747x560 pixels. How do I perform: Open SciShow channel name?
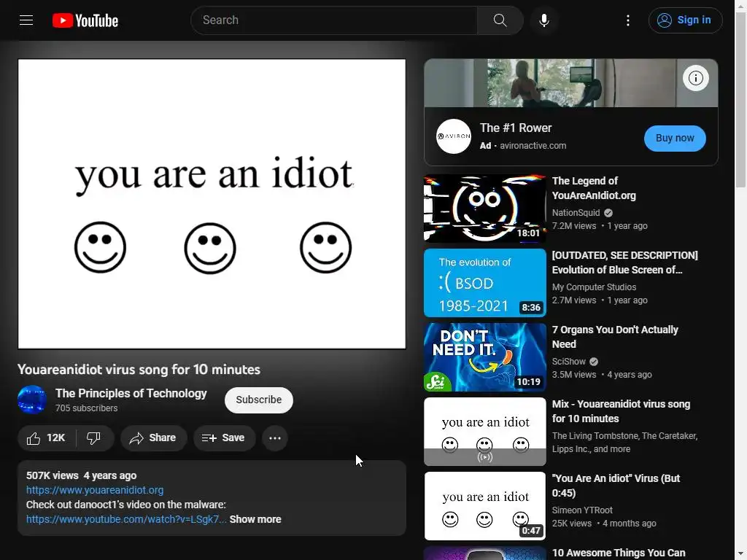click(x=569, y=362)
